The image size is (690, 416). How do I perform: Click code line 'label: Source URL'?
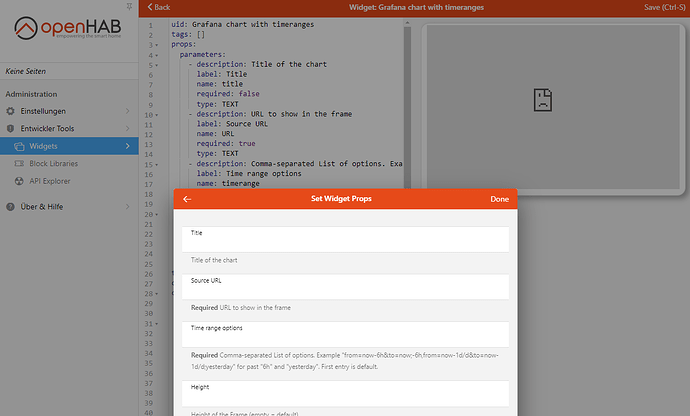(x=232, y=124)
